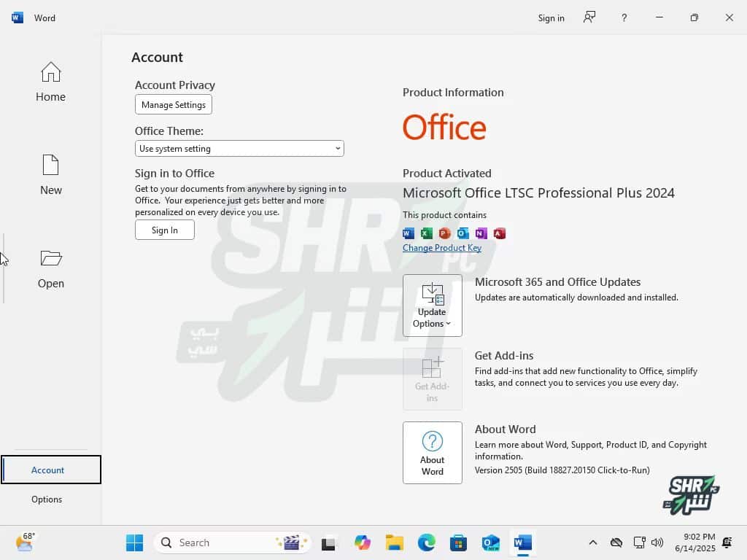Open File Explorer from the taskbar
The height and width of the screenshot is (560, 747).
coord(395,542)
